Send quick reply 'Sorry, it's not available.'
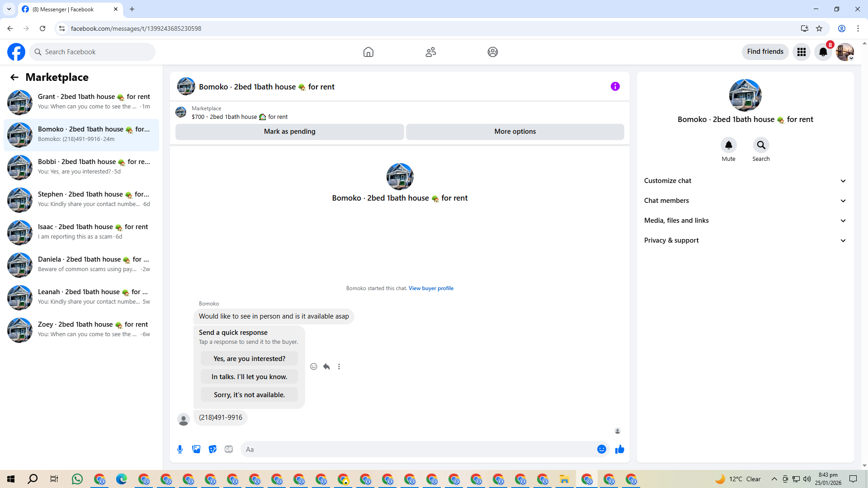This screenshot has height=488, width=868. point(250,395)
